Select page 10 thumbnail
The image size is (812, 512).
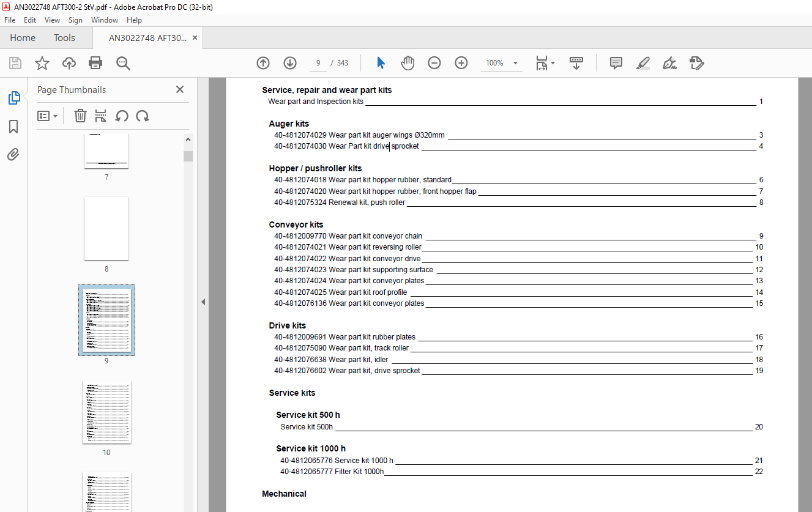point(106,412)
